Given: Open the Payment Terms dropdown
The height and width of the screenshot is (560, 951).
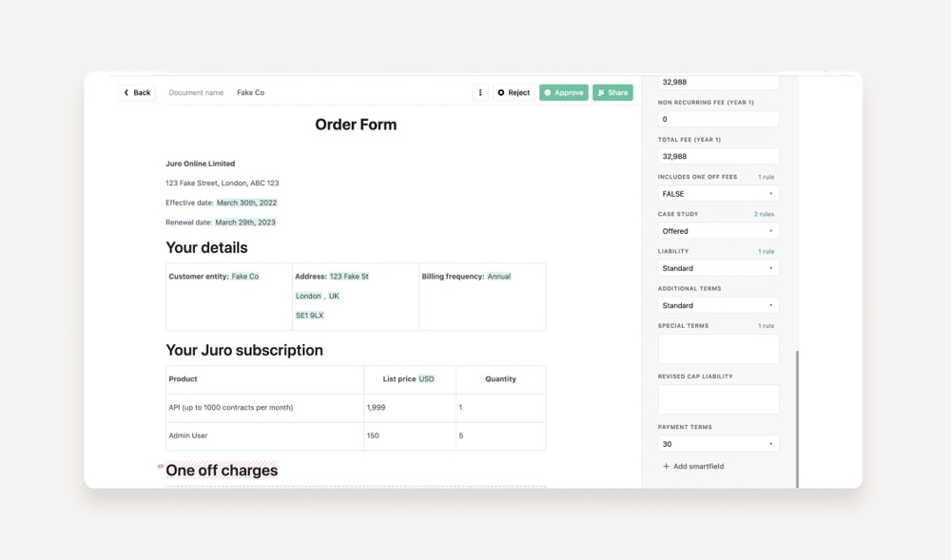Looking at the screenshot, I should click(718, 444).
